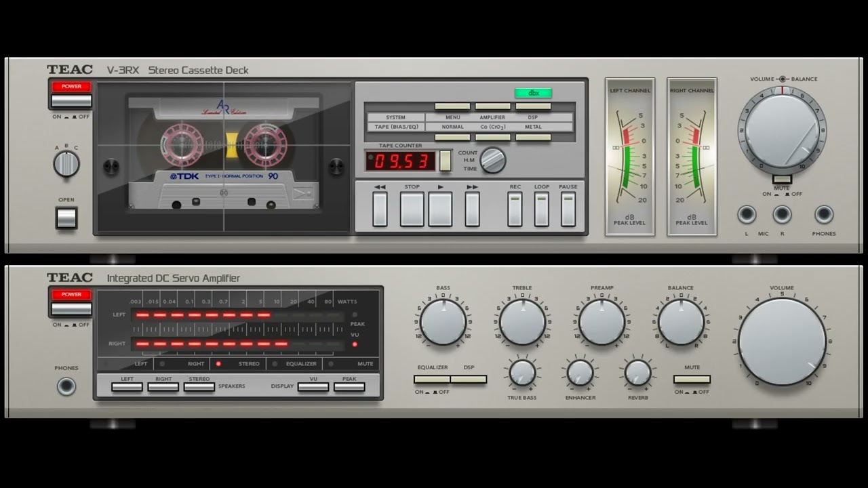868x488 pixels.
Task: Set the display mode to VU
Action: click(x=313, y=387)
